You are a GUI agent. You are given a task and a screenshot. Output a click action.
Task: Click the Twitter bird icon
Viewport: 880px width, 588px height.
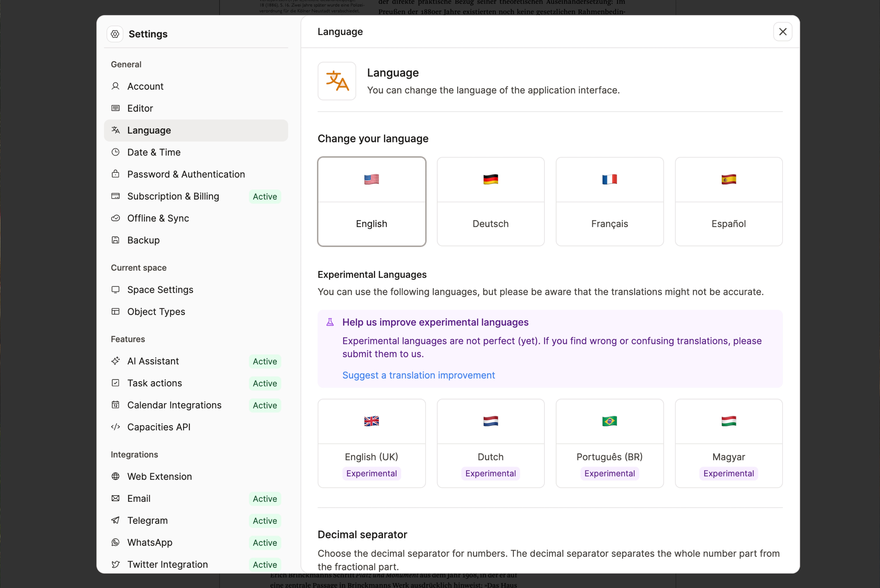[x=115, y=564]
